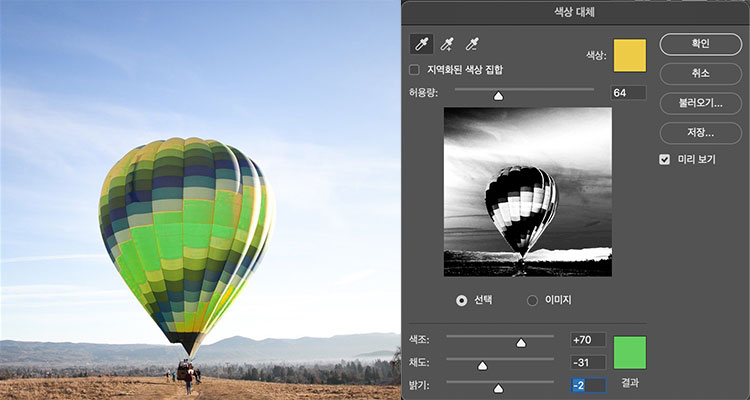
Task: Choose the 선택 radio button
Action: tap(462, 300)
